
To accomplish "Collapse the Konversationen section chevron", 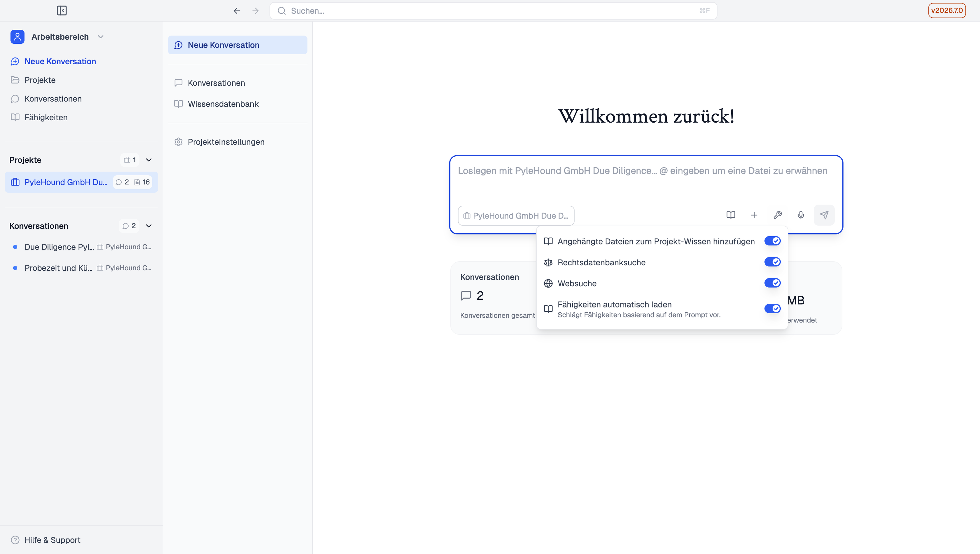I will click(x=149, y=226).
